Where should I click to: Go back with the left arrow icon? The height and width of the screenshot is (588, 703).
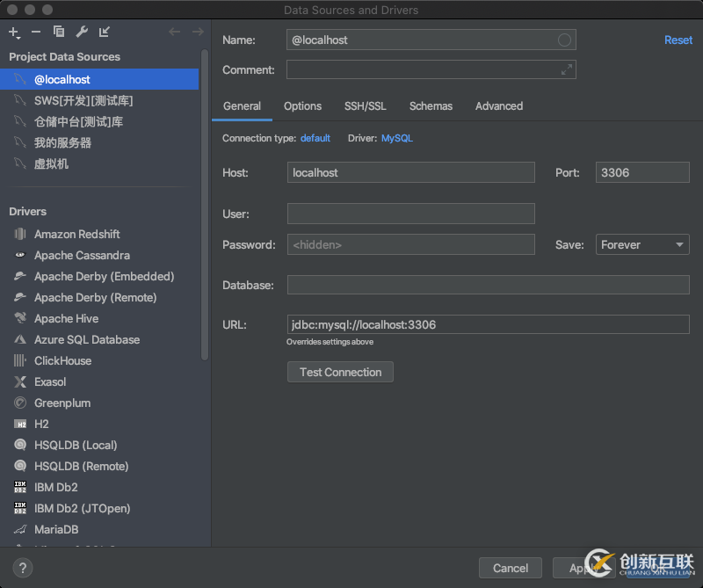coord(174,32)
